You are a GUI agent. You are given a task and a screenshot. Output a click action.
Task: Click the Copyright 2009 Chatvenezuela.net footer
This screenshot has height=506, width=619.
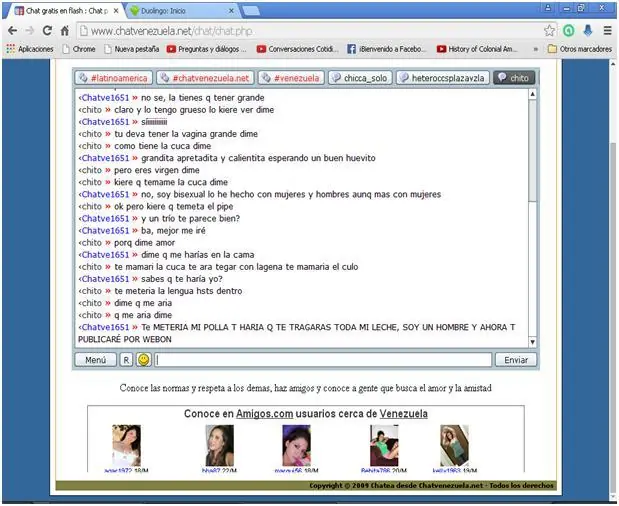pyautogui.click(x=431, y=485)
